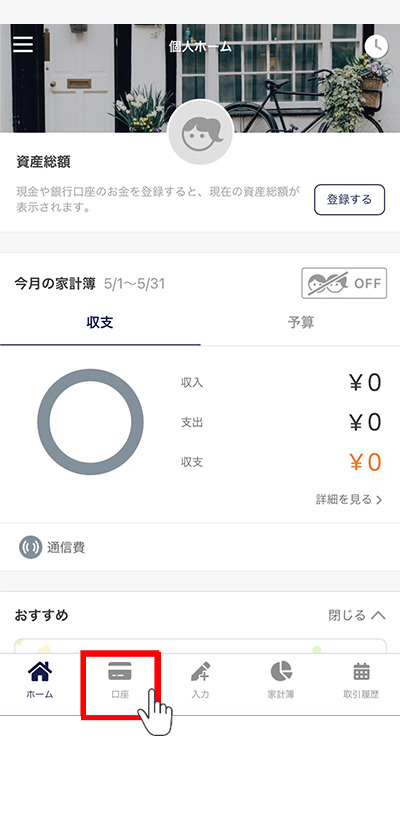Screen dimensions: 400x826
Task: Open the recommendation card under おすすめ
Action: tap(200, 646)
